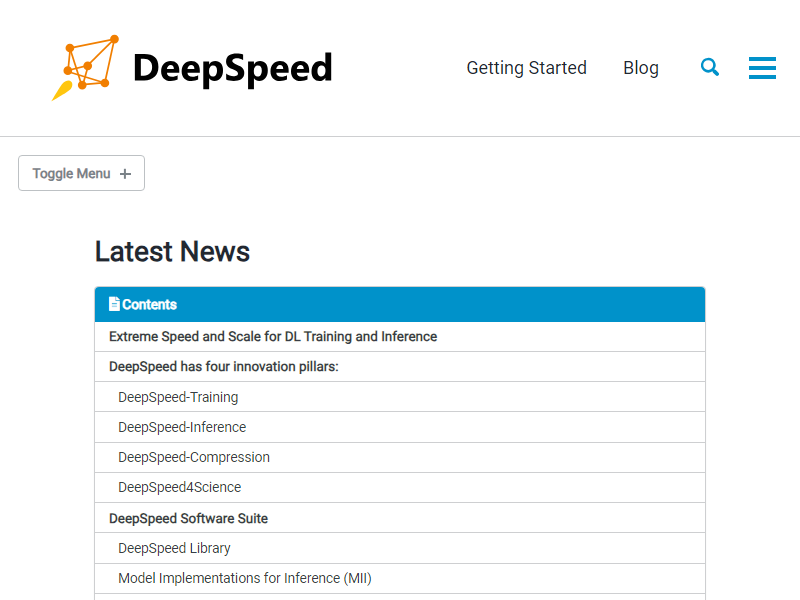The height and width of the screenshot is (600, 800).
Task: Open the DeepSpeed-Inference contents entry
Action: pyautogui.click(x=400, y=427)
